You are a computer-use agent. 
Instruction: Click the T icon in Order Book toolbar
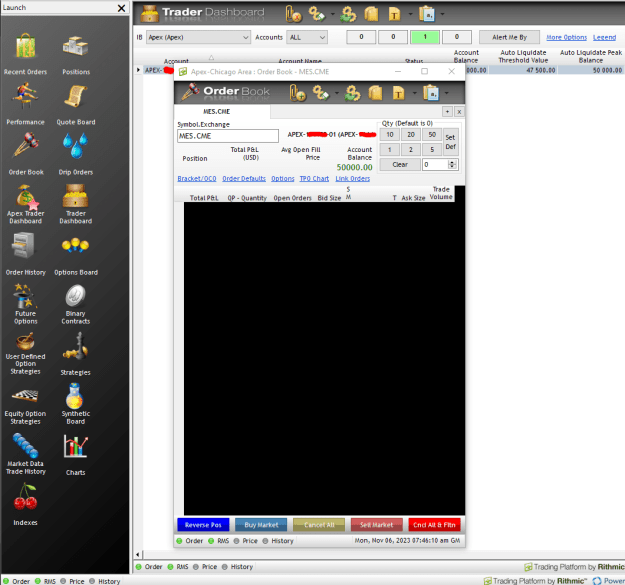[x=398, y=93]
